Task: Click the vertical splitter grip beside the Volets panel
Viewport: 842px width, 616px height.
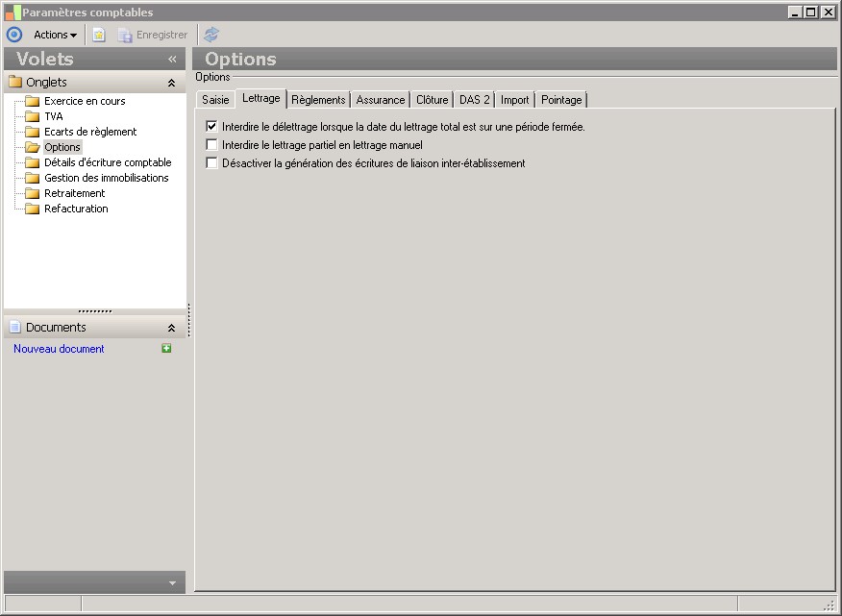Action: pos(189,320)
